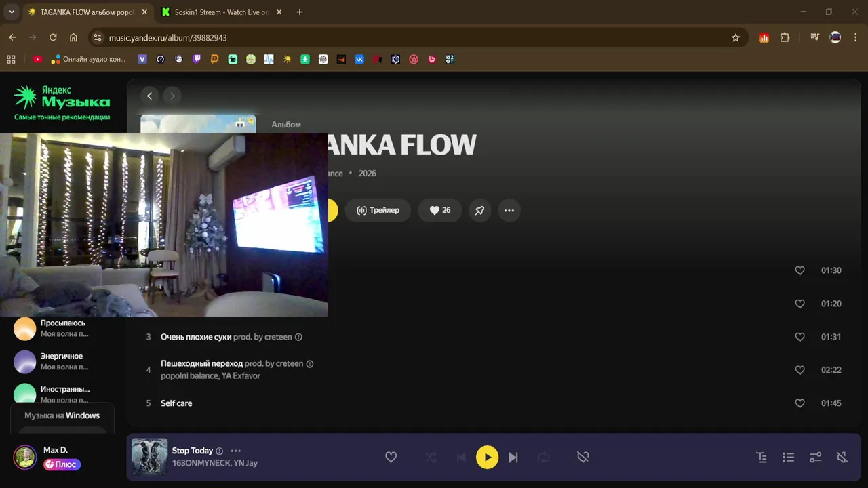
Task: Show info for Очень плохие суки track
Action: 298,337
